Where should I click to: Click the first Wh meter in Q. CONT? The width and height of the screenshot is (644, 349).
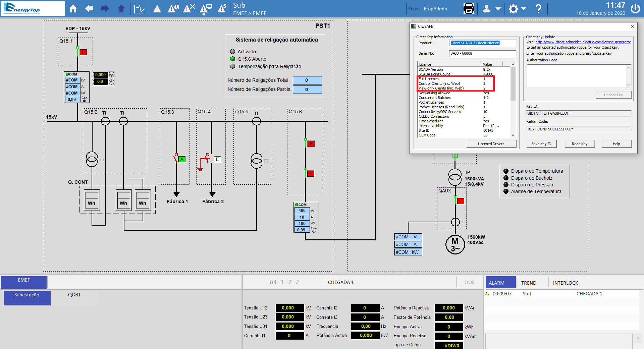coord(92,200)
